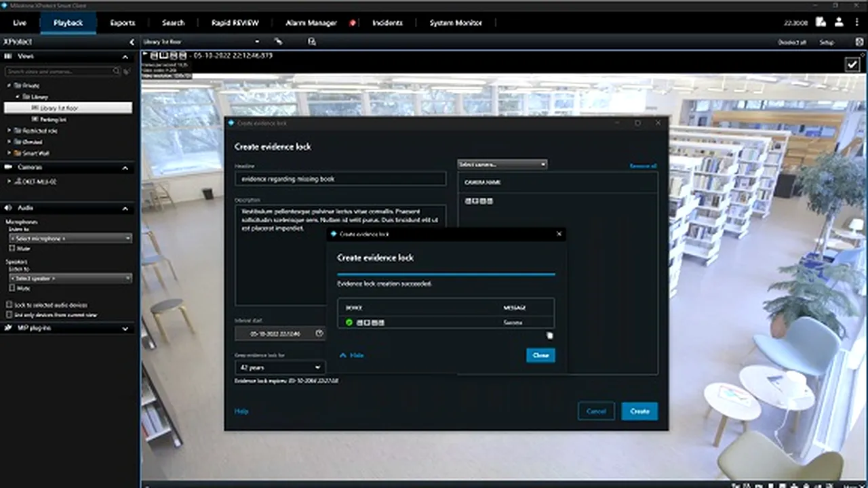
Task: Close the success popup with X
Action: (x=559, y=234)
